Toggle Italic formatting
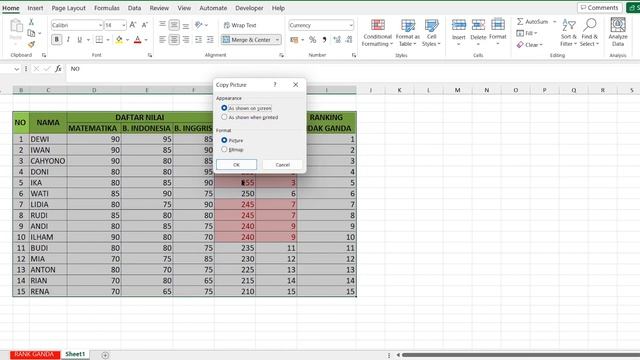The width and height of the screenshot is (640, 360). click(68, 40)
